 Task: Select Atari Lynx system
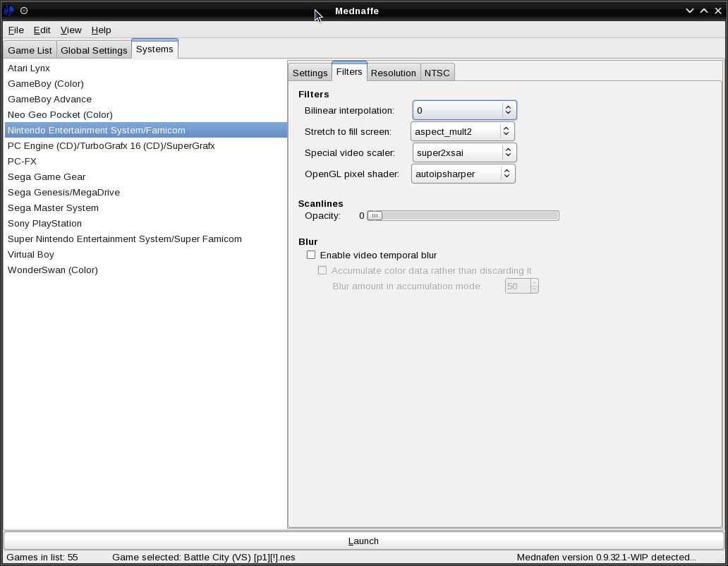(x=146, y=68)
